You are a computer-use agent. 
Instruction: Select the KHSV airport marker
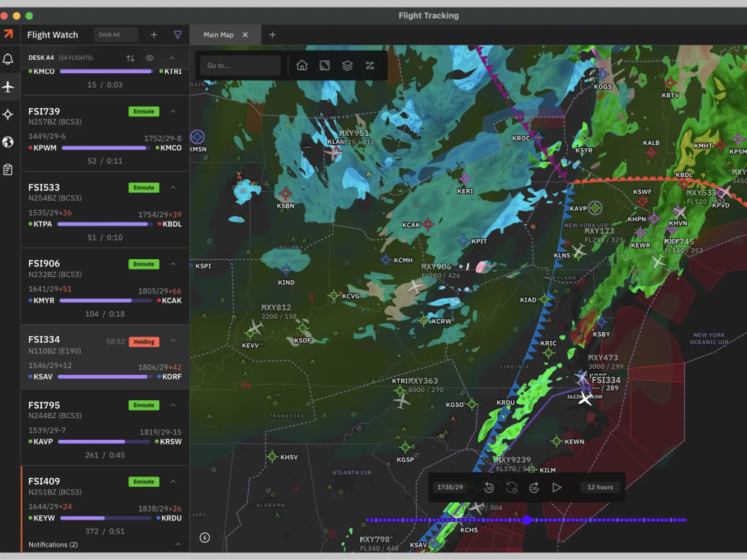[x=272, y=457]
